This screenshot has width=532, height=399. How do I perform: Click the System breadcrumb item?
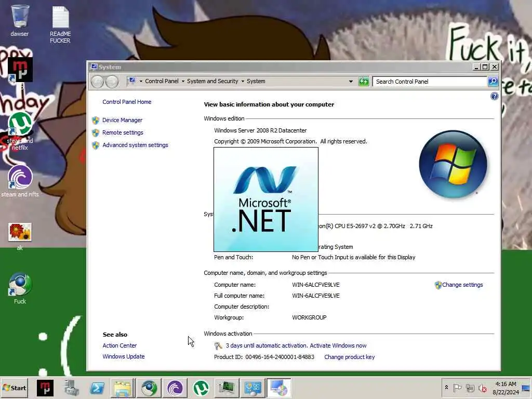tap(256, 81)
